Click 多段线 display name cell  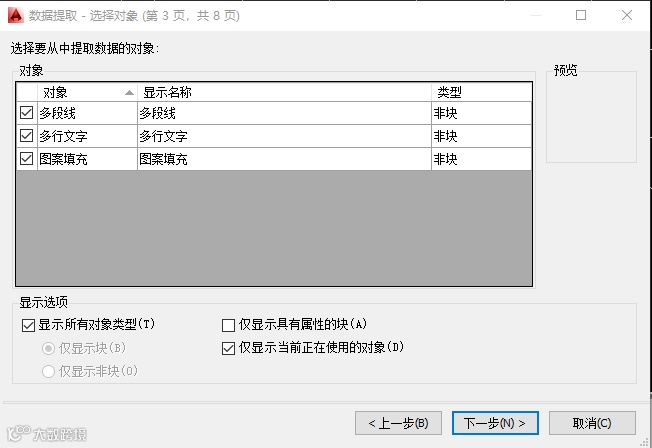[284, 113]
